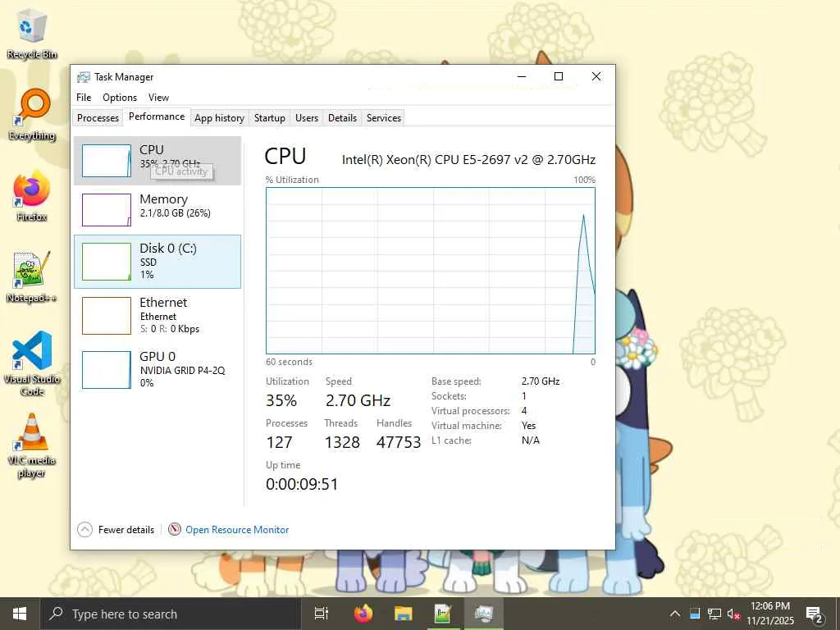Viewport: 840px width, 630px height.
Task: Click the Fewer details label
Action: point(126,529)
